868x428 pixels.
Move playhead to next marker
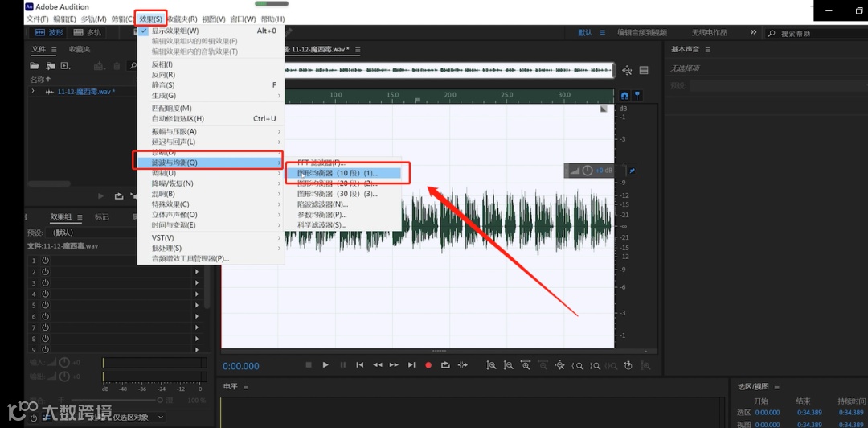coord(411,364)
